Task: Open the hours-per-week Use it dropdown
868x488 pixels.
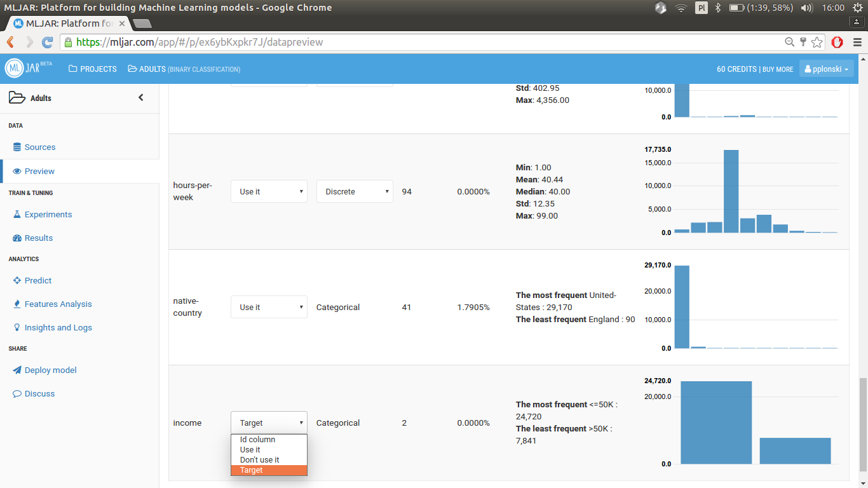Action: [x=269, y=191]
